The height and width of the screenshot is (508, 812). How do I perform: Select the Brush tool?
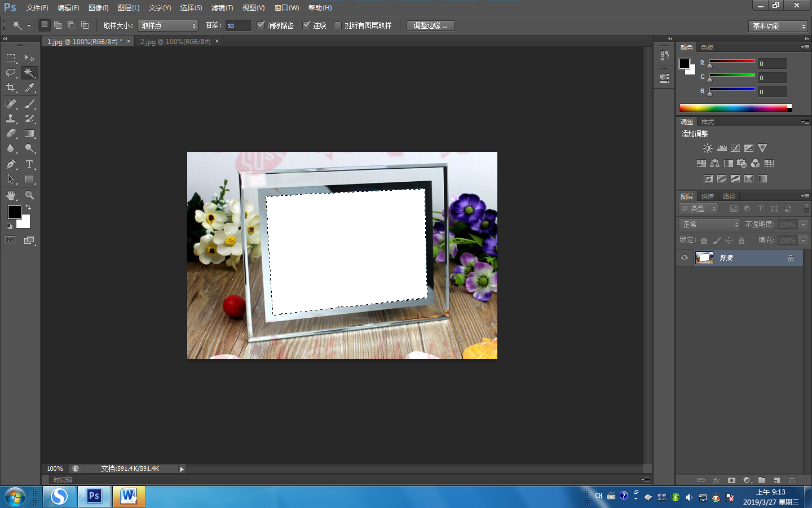coord(29,104)
